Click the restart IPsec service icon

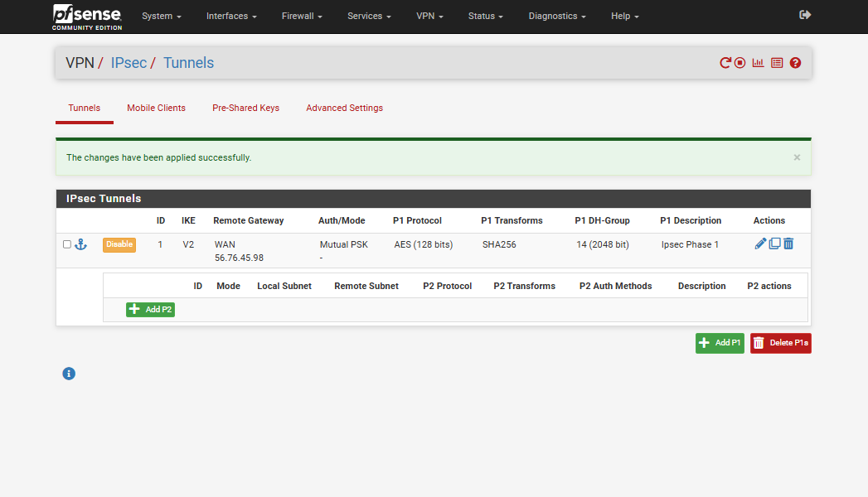tap(725, 63)
